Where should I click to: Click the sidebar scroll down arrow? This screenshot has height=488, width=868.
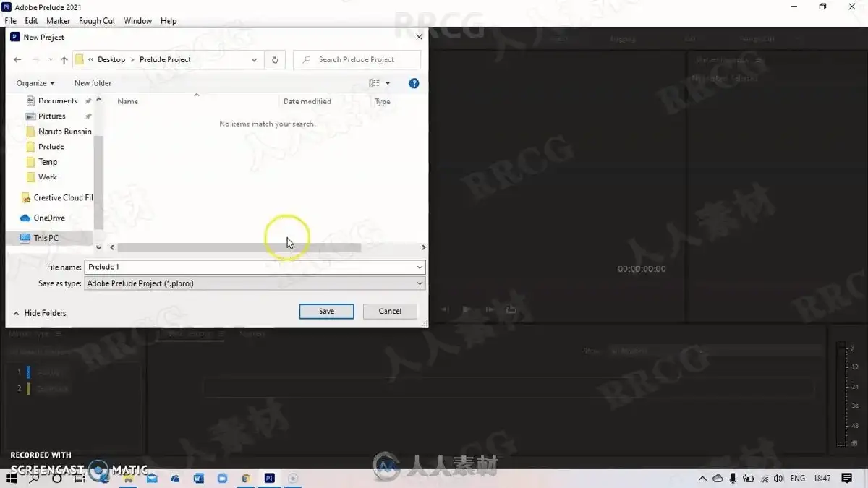point(99,247)
